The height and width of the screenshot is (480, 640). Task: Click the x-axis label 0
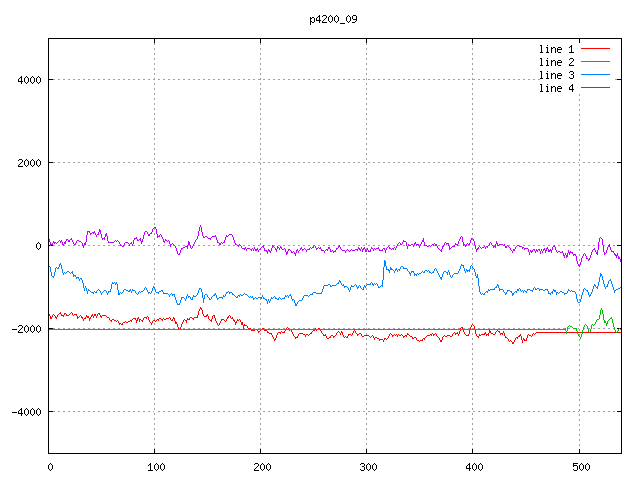pyautogui.click(x=50, y=467)
